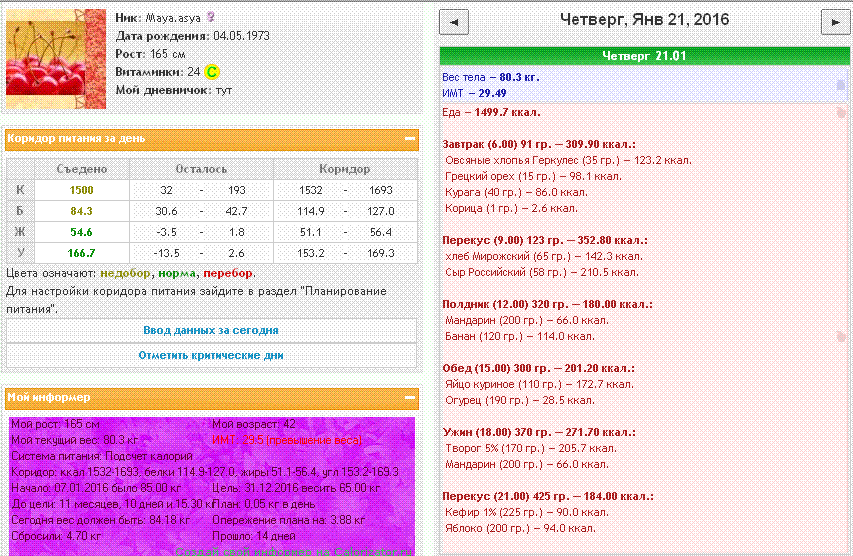The height and width of the screenshot is (556, 853).
Task: Click Цель: 31.12.2016 весить 65.00 кг
Action: pyautogui.click(x=296, y=489)
